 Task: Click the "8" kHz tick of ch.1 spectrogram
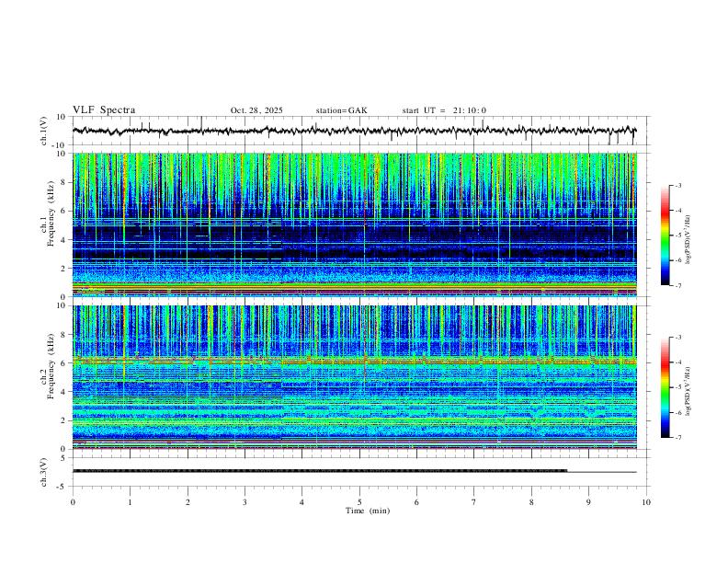pyautogui.click(x=63, y=182)
